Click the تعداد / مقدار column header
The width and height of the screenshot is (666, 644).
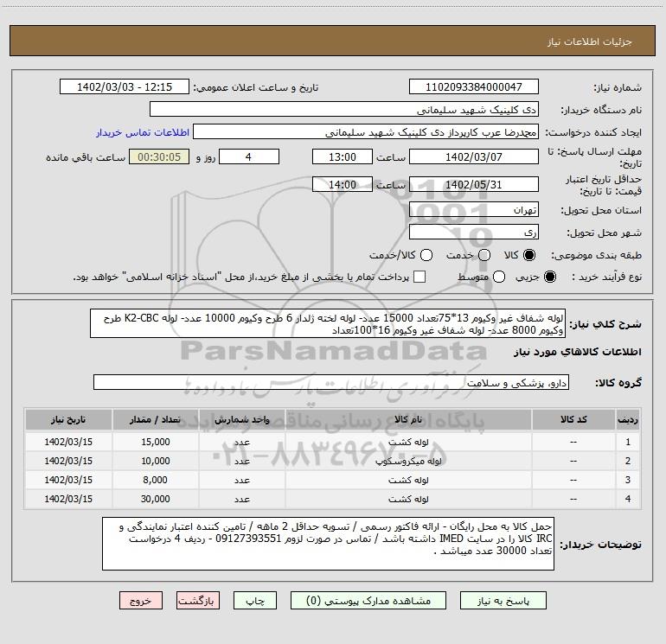coord(155,420)
